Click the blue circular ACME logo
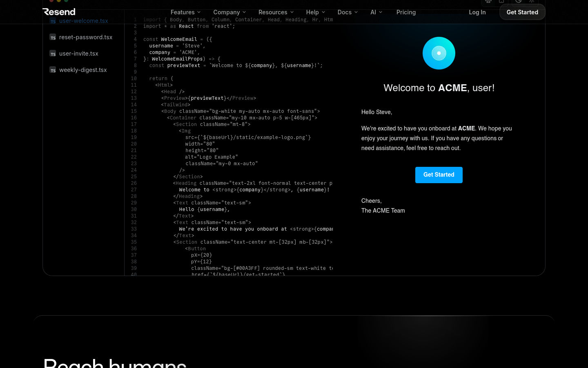588x368 pixels. [439, 53]
